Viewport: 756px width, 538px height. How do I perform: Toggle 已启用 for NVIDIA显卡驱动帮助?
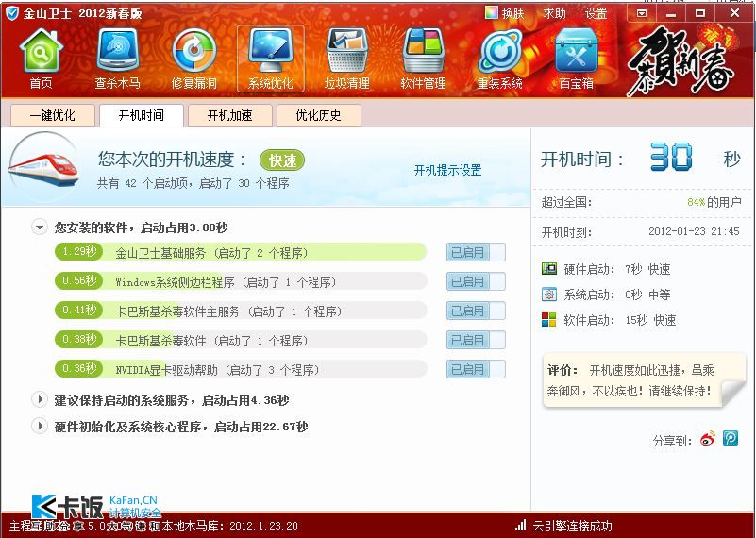point(476,369)
